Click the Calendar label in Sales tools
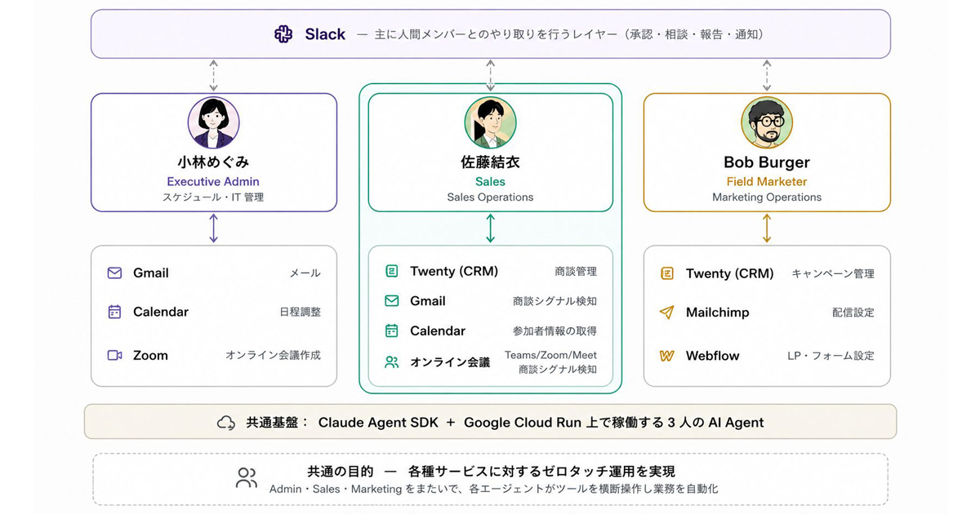980x514 pixels. point(438,330)
